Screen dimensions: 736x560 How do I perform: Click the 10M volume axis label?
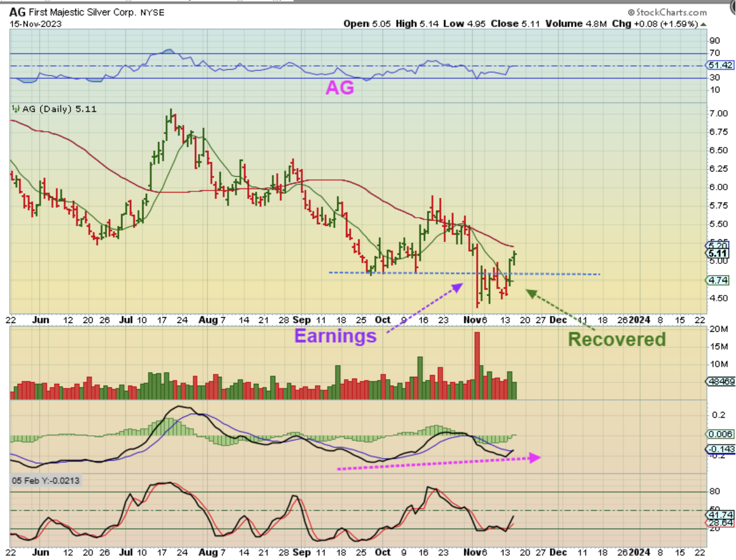718,364
